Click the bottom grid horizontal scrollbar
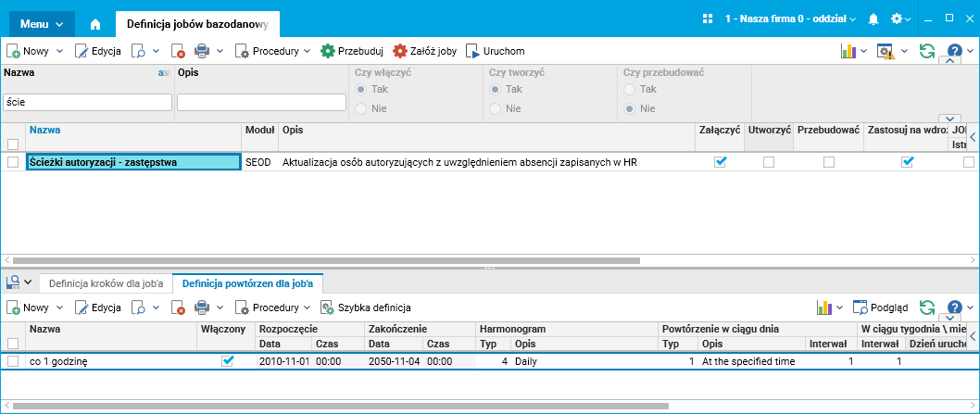The height and width of the screenshot is (414, 980). tap(341, 407)
